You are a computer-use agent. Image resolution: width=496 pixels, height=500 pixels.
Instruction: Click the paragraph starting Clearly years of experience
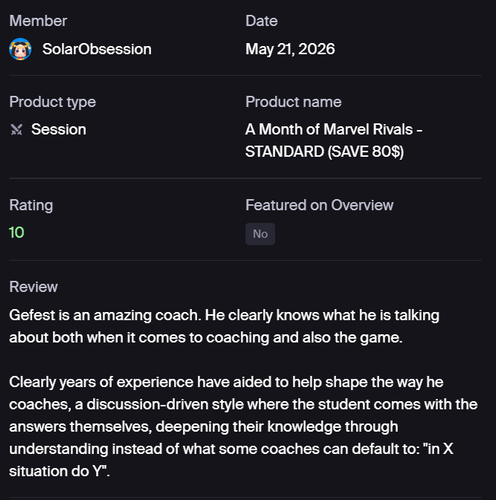pyautogui.click(x=243, y=427)
